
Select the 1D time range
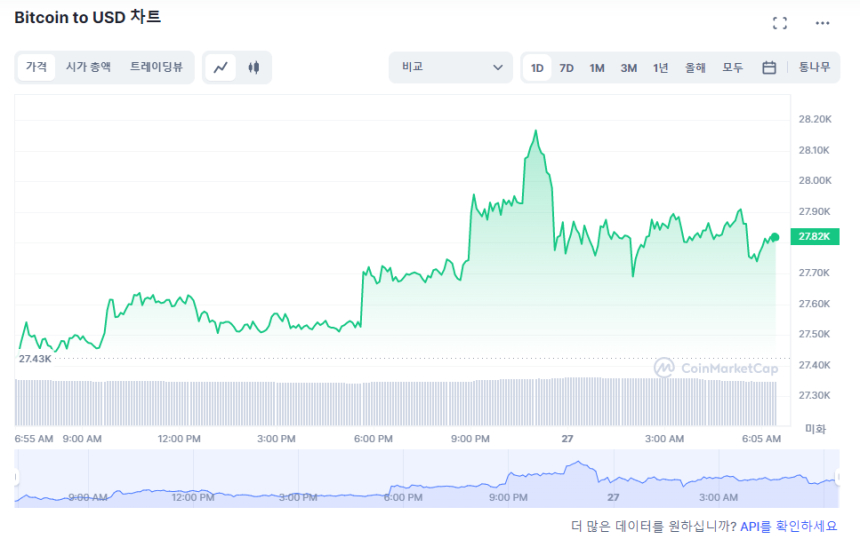click(x=537, y=68)
